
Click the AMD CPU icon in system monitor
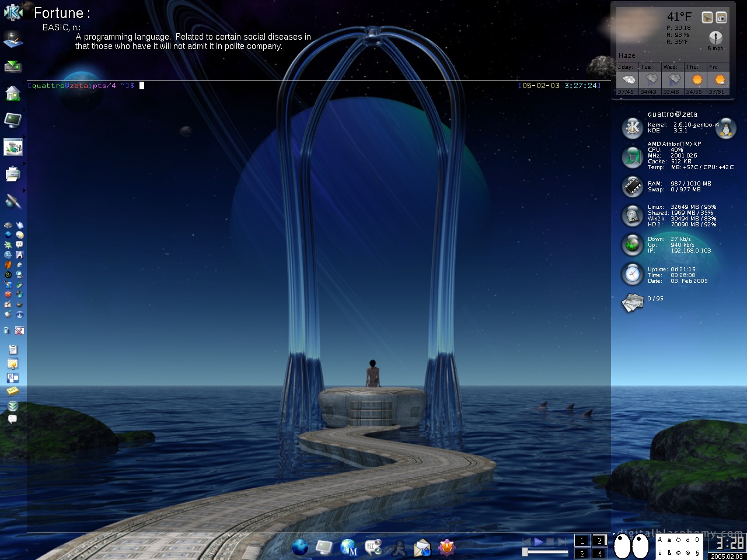[x=632, y=156]
